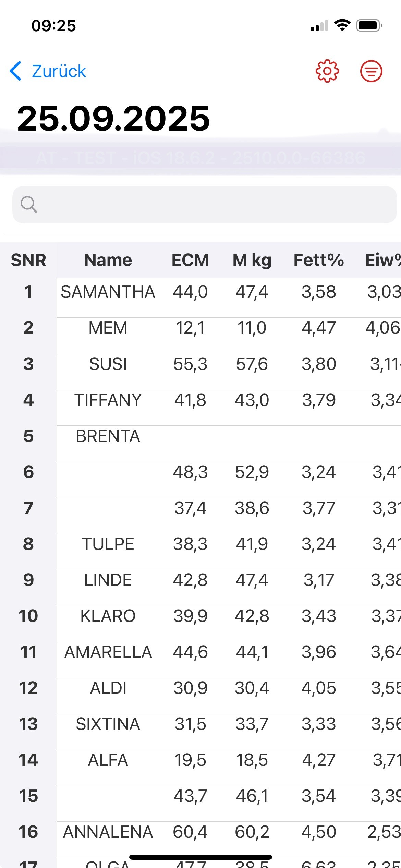
Task: Tap the battery status icon
Action: coord(369,25)
